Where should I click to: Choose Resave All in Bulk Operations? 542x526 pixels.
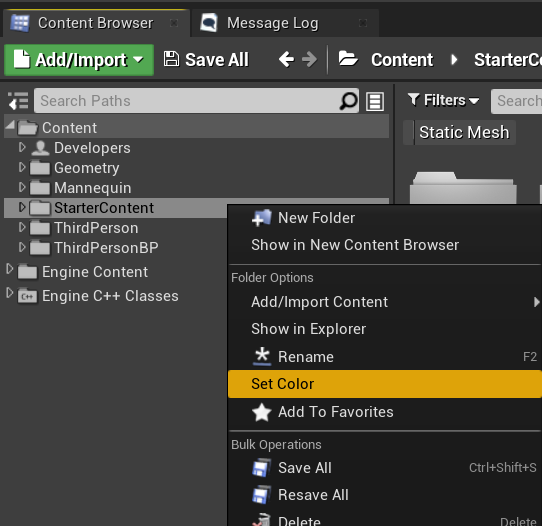(385, 495)
